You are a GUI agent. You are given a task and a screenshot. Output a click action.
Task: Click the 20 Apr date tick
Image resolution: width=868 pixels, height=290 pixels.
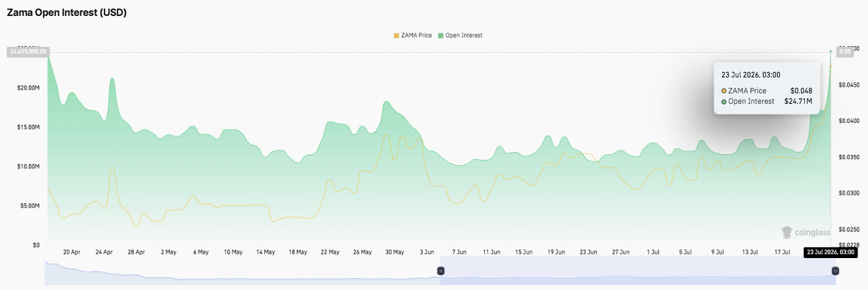click(x=71, y=252)
